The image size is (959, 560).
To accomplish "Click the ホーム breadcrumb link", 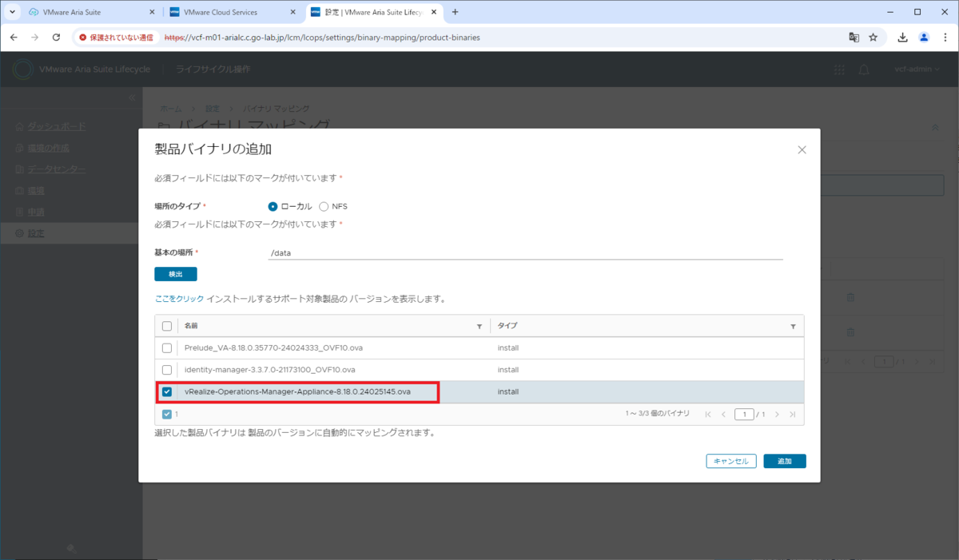I will 170,108.
